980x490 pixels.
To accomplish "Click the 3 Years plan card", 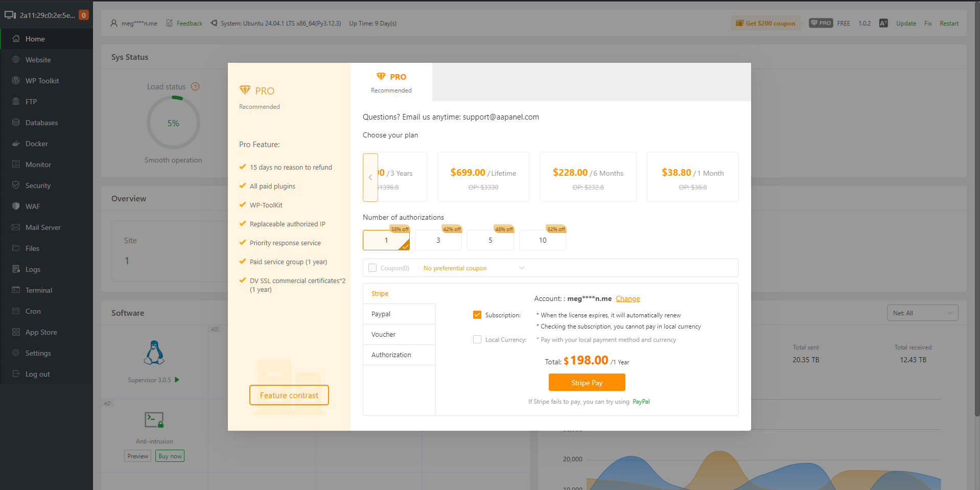I will (402, 177).
